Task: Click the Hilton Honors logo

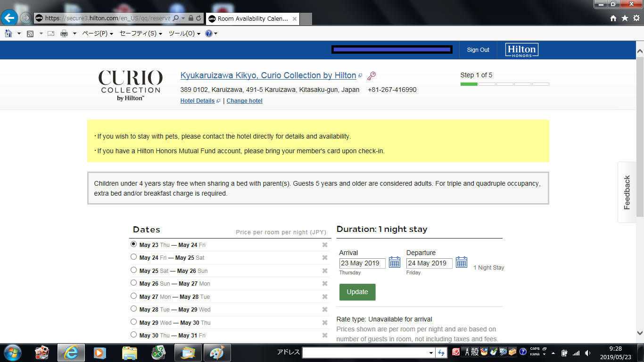Action: 521,50
